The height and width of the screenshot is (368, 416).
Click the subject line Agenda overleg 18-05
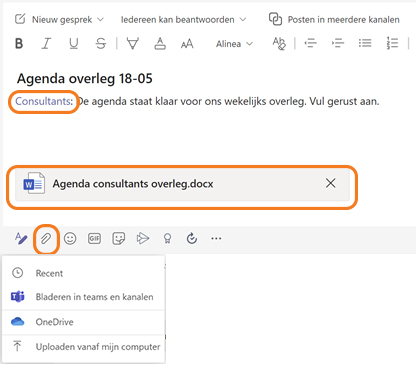click(x=85, y=79)
